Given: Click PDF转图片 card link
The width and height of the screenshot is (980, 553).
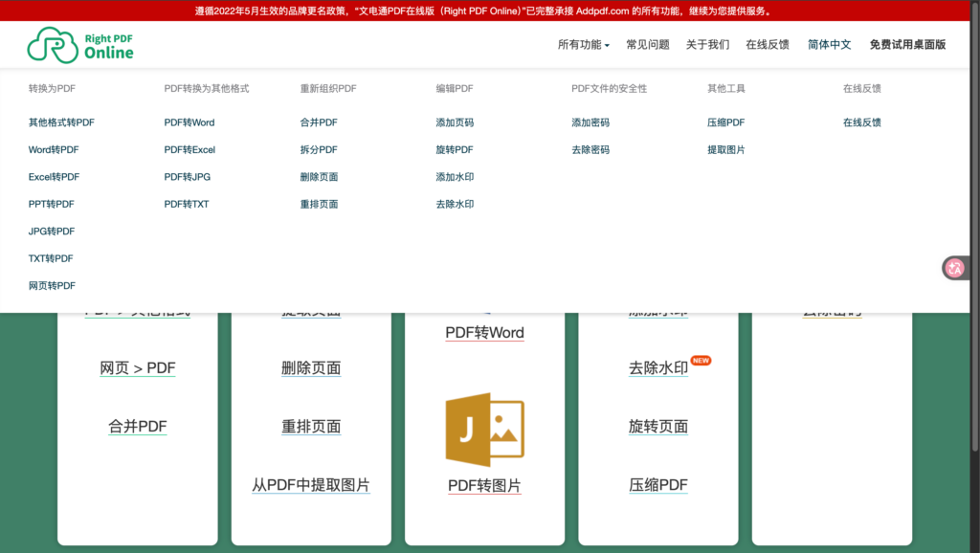Looking at the screenshot, I should (x=484, y=485).
